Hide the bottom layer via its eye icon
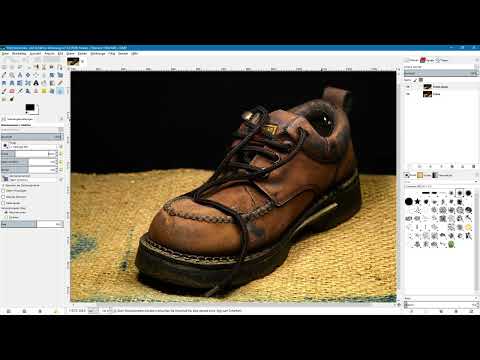This screenshot has height=360, width=480. (x=408, y=94)
